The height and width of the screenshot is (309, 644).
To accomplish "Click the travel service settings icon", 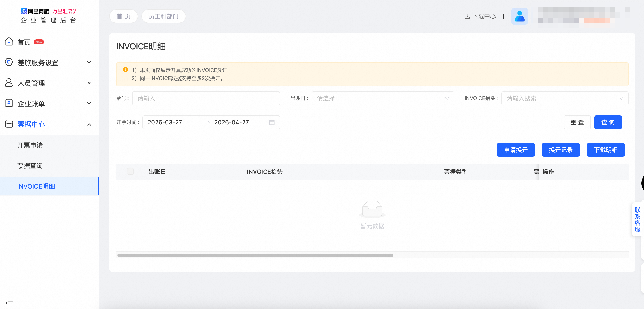I will [9, 62].
